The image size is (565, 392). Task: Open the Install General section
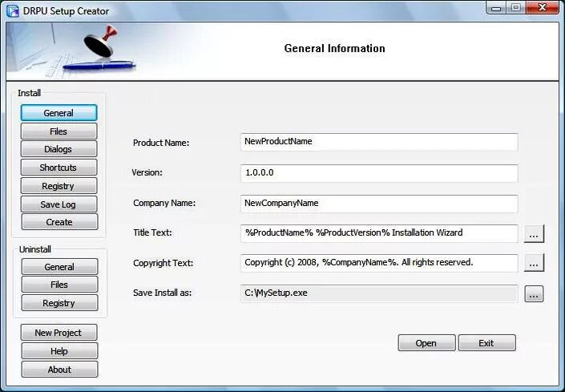point(59,113)
